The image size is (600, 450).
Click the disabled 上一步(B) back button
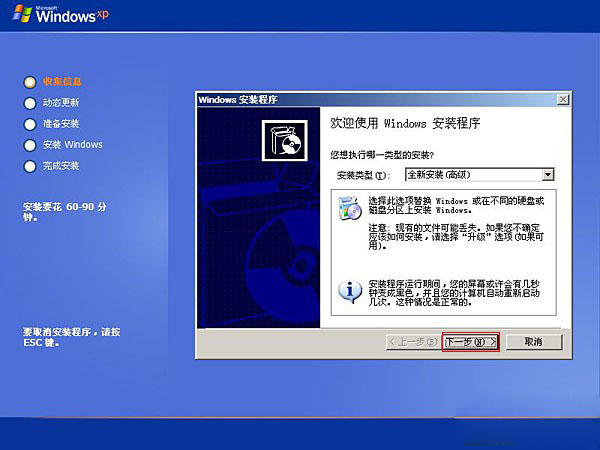coord(413,342)
